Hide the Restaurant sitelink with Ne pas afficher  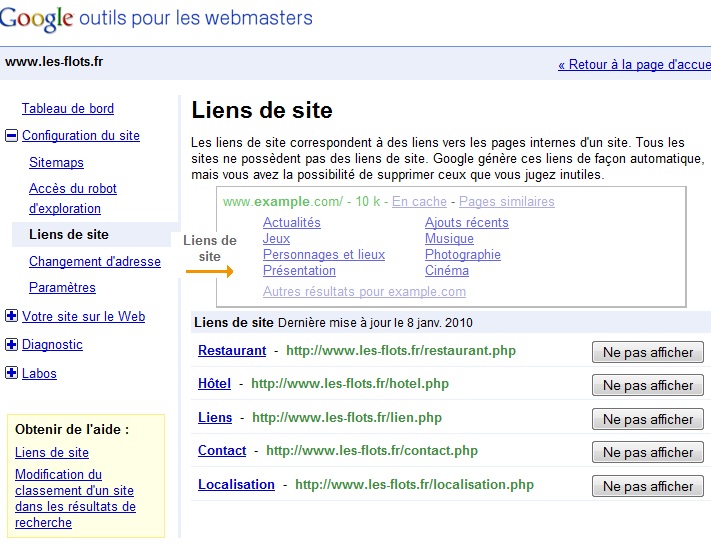[648, 352]
